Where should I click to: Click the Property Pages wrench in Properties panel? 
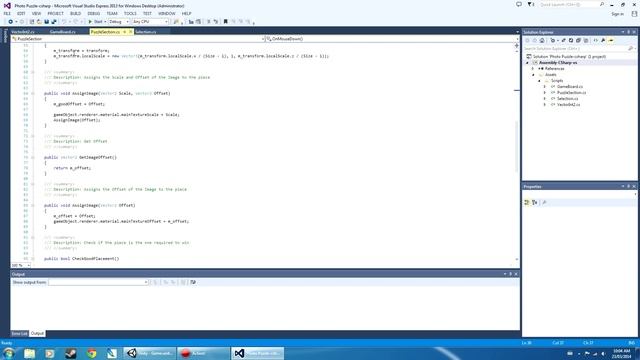[x=544, y=202]
